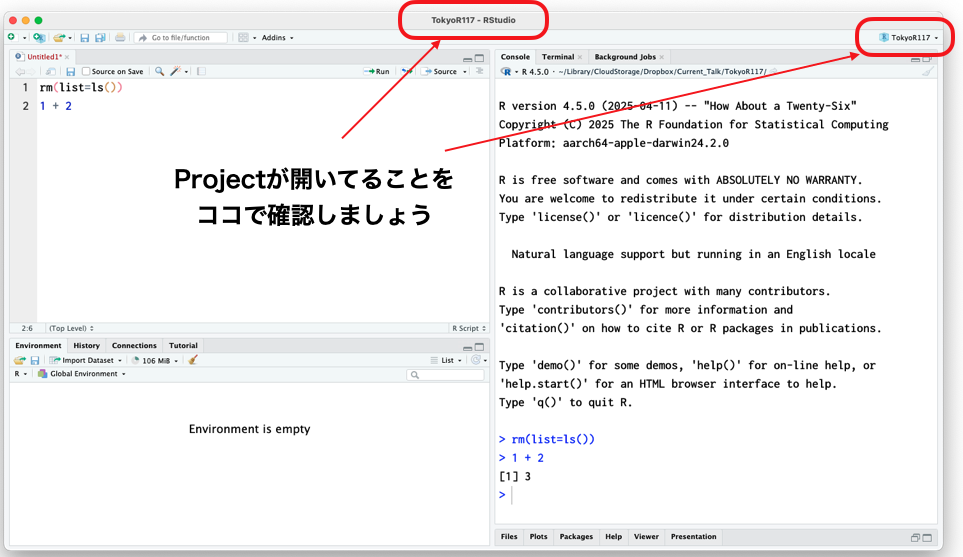Close the Background Jobs tab
Viewport: 963px width, 557px height.
[x=661, y=57]
